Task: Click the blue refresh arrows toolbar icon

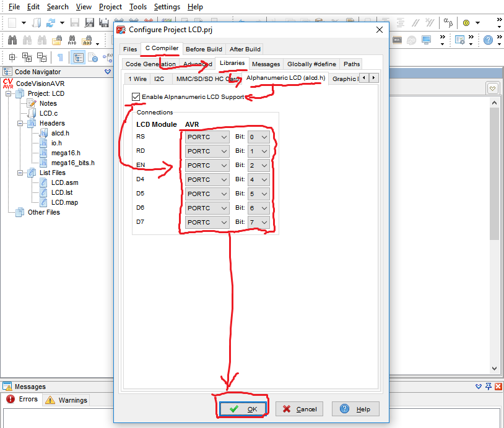Action: click(51, 23)
